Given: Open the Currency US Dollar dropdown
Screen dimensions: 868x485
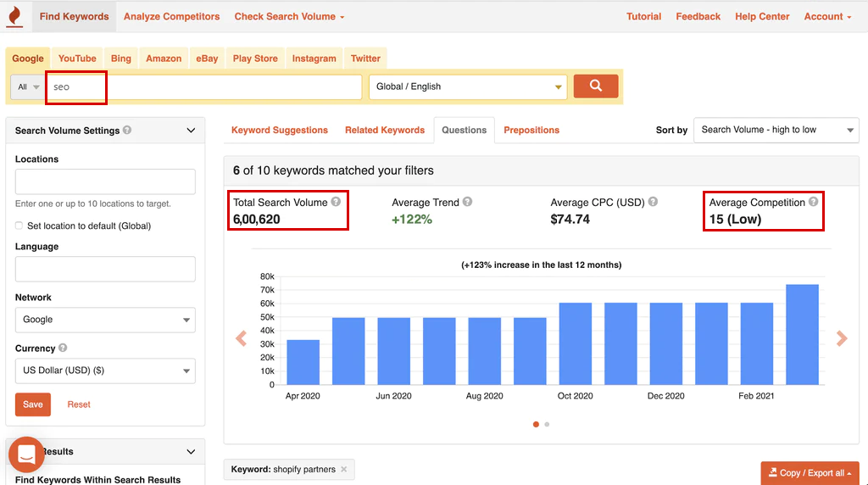Looking at the screenshot, I should pos(105,371).
